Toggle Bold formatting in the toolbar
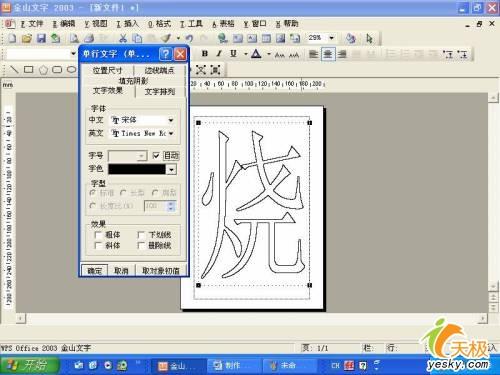The image size is (500, 375). click(205, 54)
